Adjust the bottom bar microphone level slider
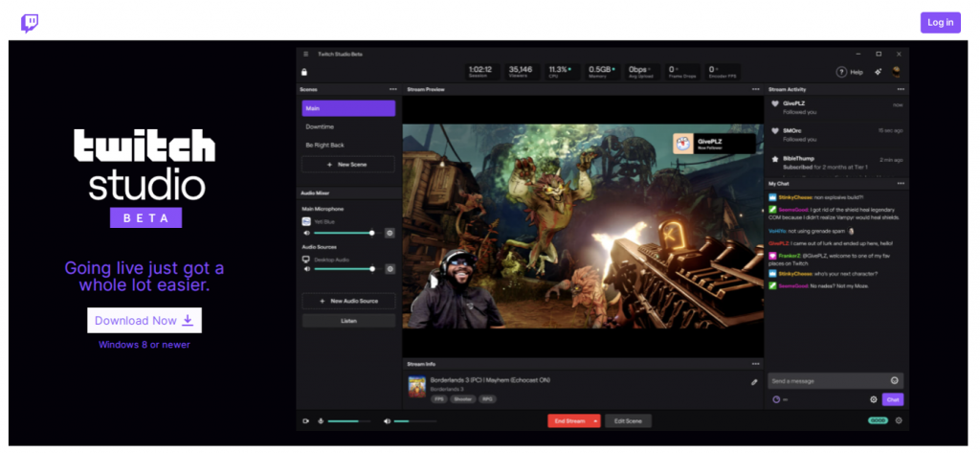The width and height of the screenshot is (980, 453). coord(348,421)
